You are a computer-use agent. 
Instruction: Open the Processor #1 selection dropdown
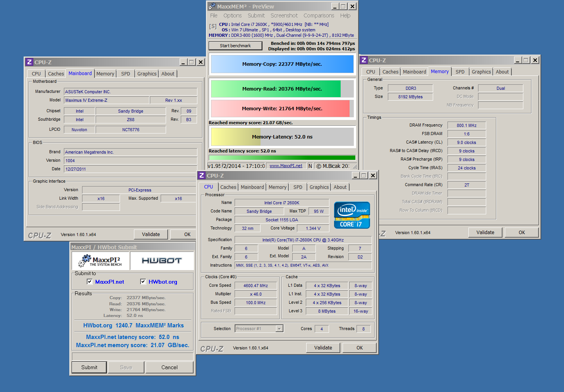click(x=279, y=329)
